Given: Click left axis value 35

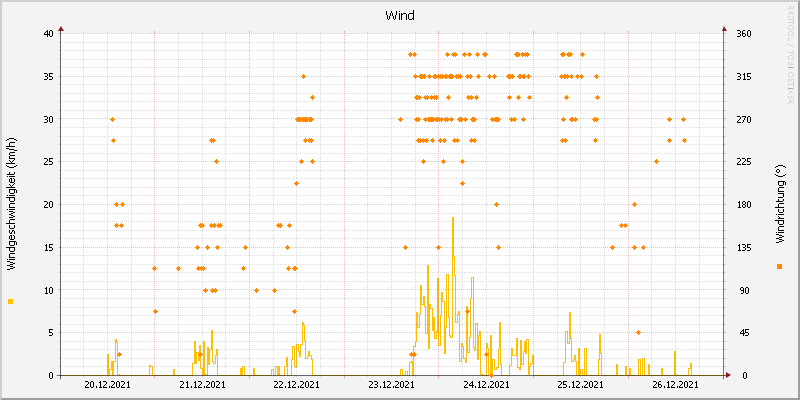Looking at the screenshot, I should (48, 77).
